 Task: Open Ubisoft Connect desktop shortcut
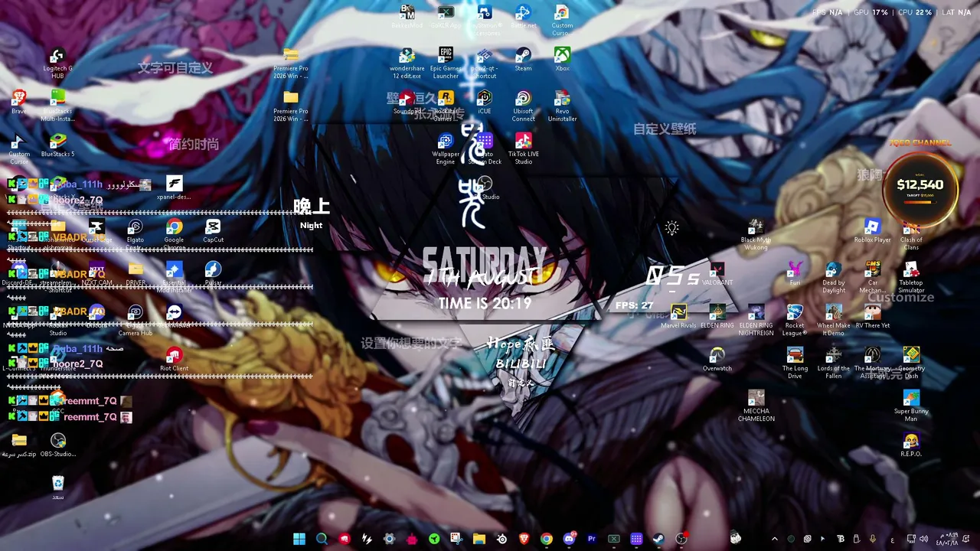(524, 106)
